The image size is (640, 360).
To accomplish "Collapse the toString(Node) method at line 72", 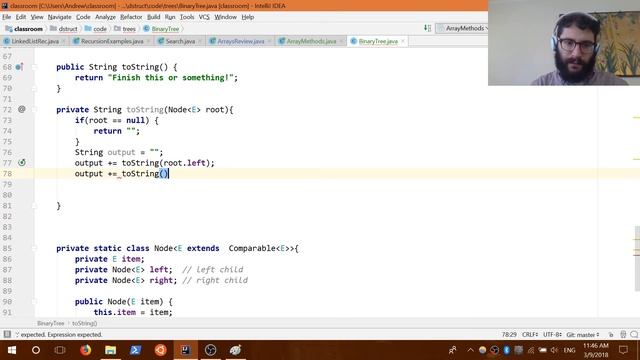I will click(35, 109).
